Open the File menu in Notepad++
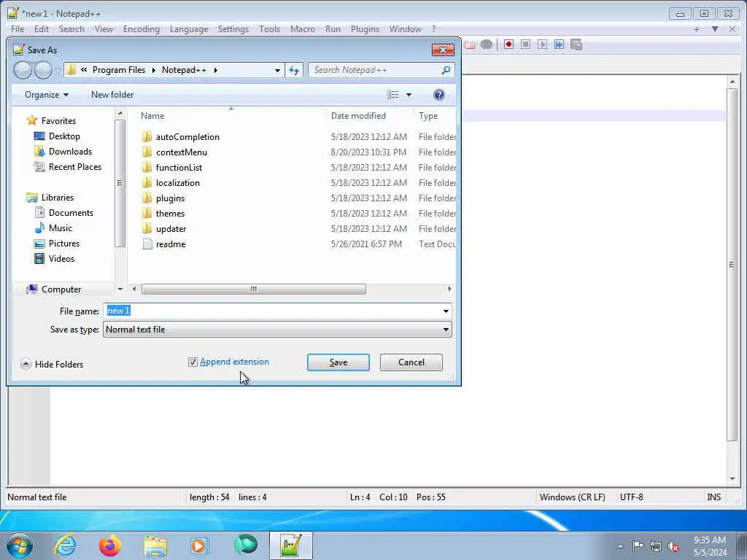This screenshot has height=560, width=747. point(18,29)
